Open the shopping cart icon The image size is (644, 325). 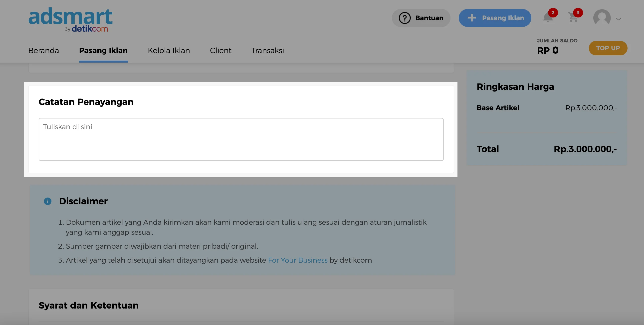tap(573, 17)
